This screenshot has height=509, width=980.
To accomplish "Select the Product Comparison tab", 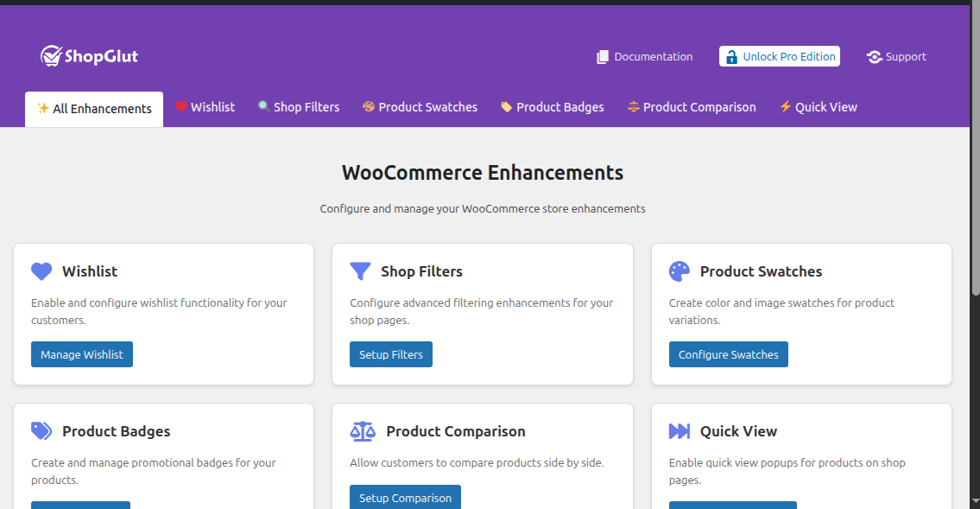I will (x=692, y=107).
